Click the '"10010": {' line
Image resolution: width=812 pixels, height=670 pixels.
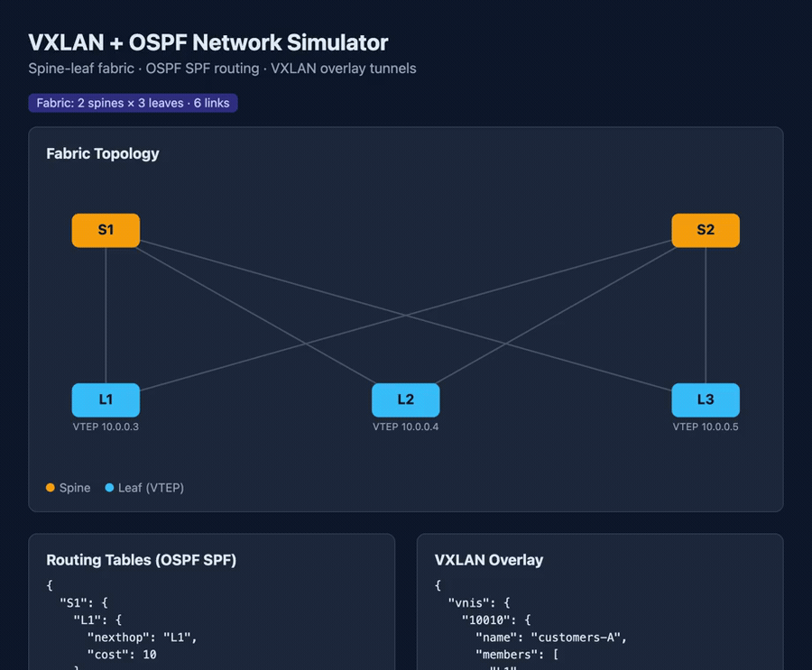[496, 620]
